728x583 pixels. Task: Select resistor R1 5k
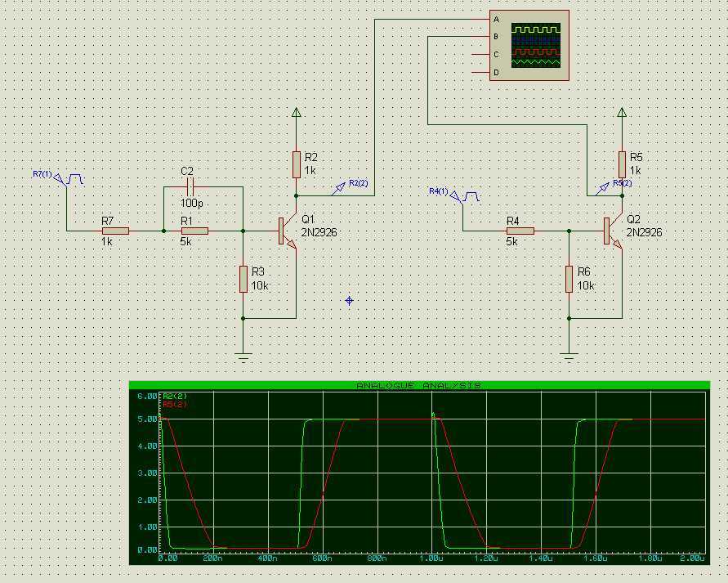click(194, 231)
